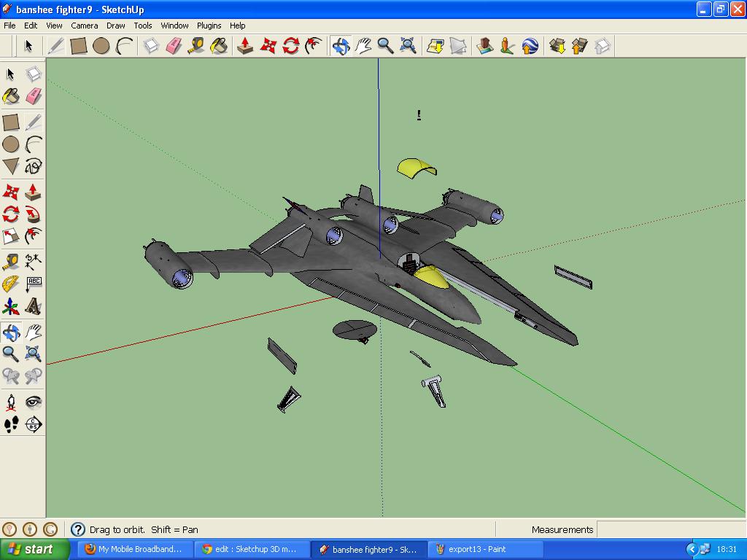
Task: Click the Look Around eye tool
Action: pyautogui.click(x=33, y=402)
